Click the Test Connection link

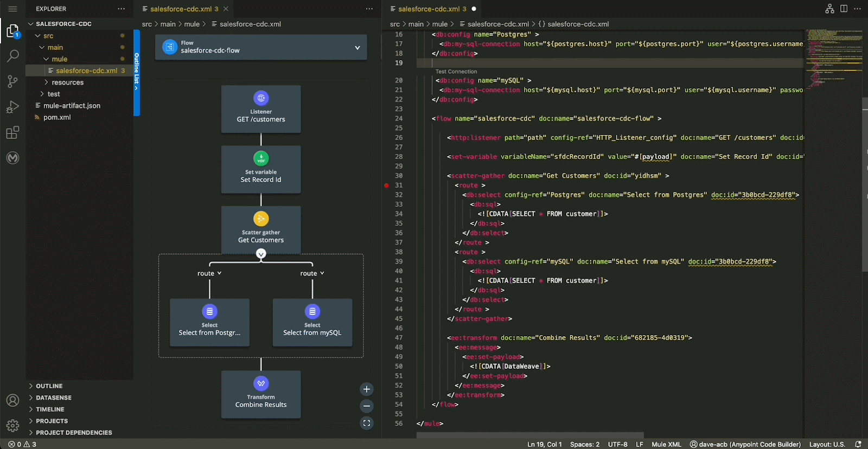(x=456, y=72)
